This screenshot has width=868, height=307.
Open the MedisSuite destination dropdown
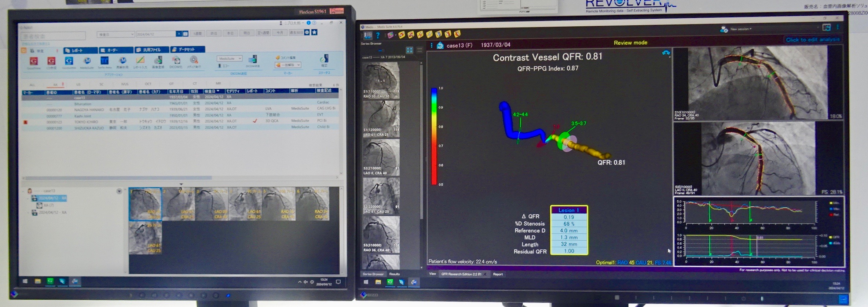pos(229,59)
